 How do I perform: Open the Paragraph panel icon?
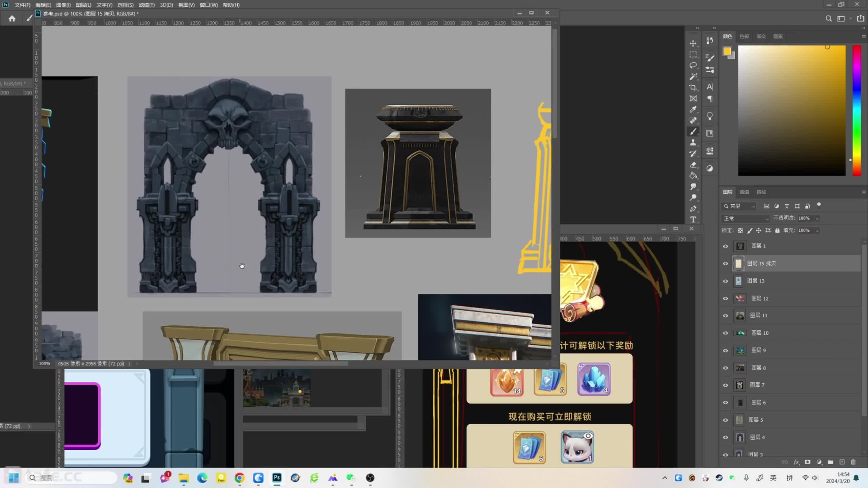(710, 99)
